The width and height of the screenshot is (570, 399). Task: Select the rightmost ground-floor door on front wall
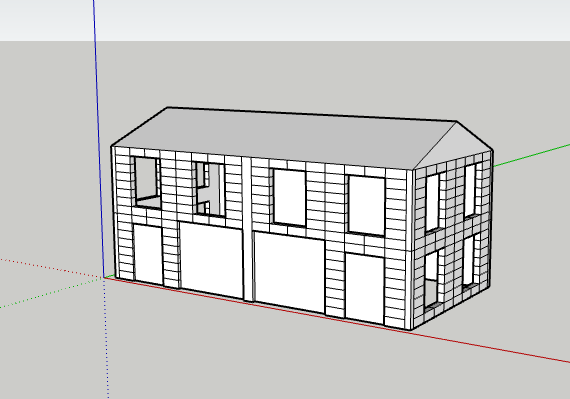click(365, 288)
